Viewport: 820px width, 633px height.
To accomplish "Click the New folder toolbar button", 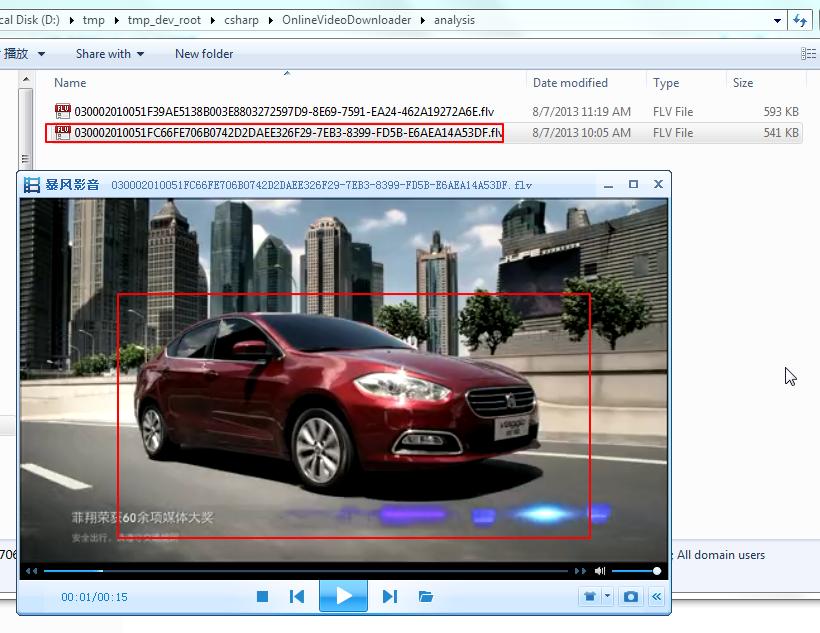I will [204, 54].
